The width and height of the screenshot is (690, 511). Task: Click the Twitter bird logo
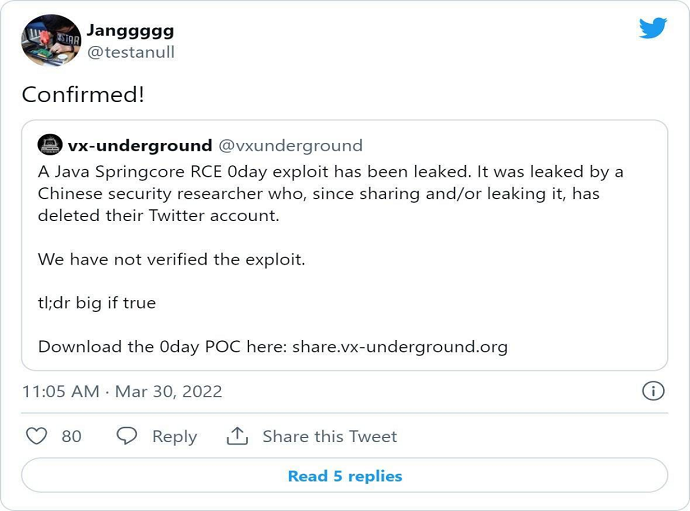653,28
